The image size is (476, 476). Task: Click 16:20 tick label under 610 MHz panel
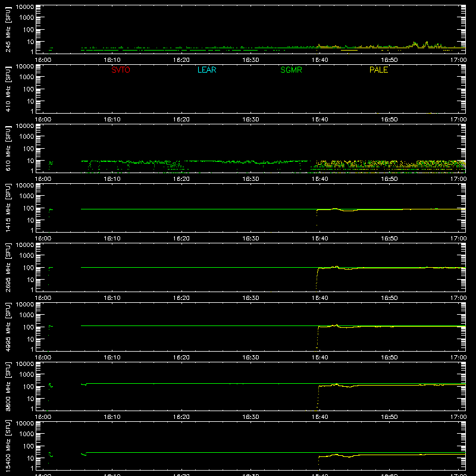[181, 179]
